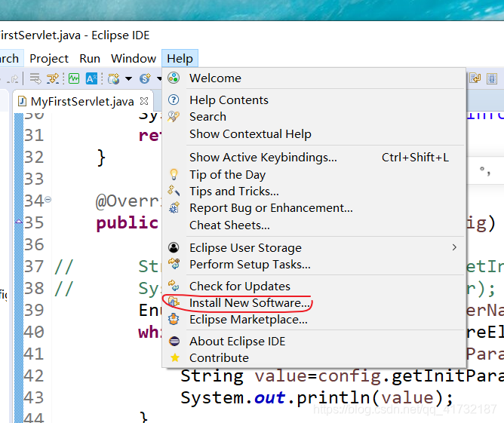504x423 pixels.
Task: Click green show whitespace toolbar icon
Action: coord(74,78)
